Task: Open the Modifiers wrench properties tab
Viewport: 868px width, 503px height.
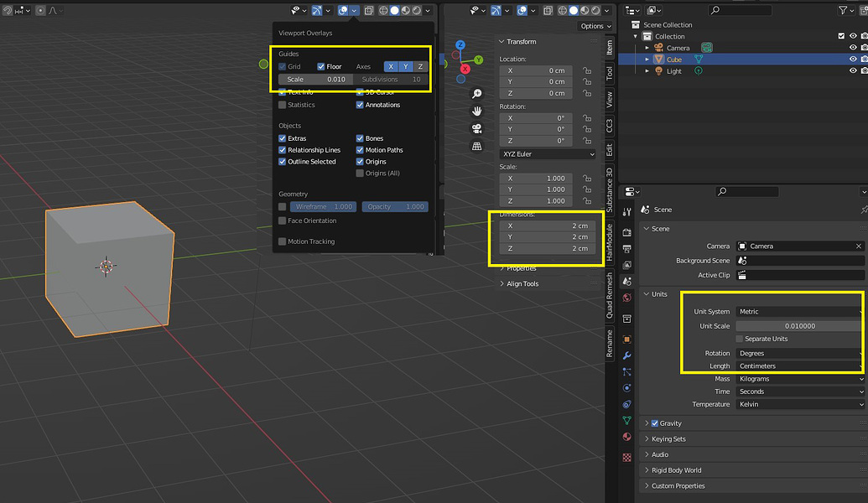Action: (x=626, y=355)
